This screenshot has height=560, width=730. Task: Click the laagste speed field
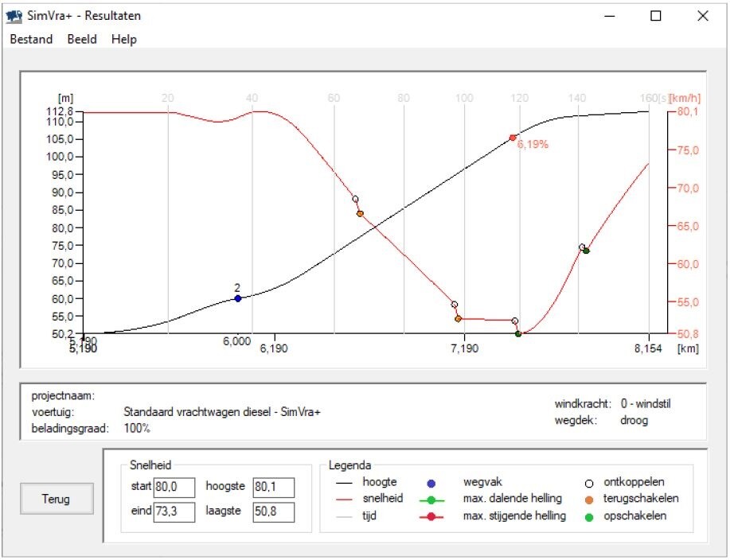pos(273,512)
